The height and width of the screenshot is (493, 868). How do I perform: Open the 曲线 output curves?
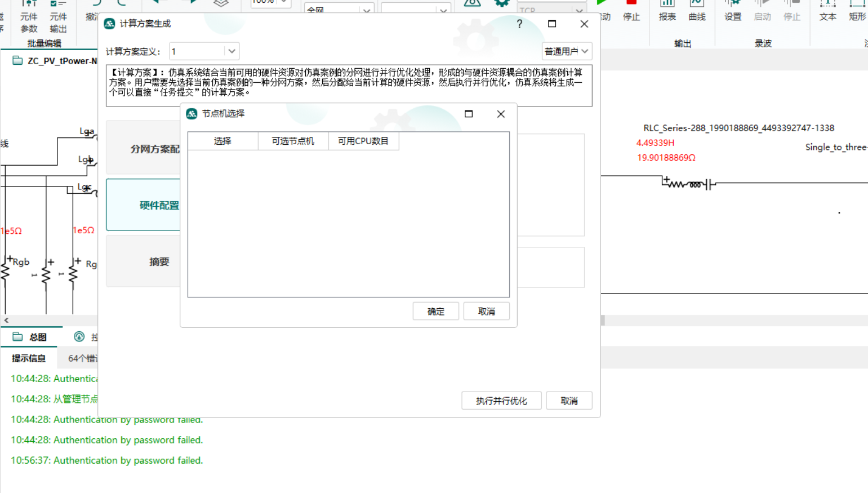click(x=697, y=11)
